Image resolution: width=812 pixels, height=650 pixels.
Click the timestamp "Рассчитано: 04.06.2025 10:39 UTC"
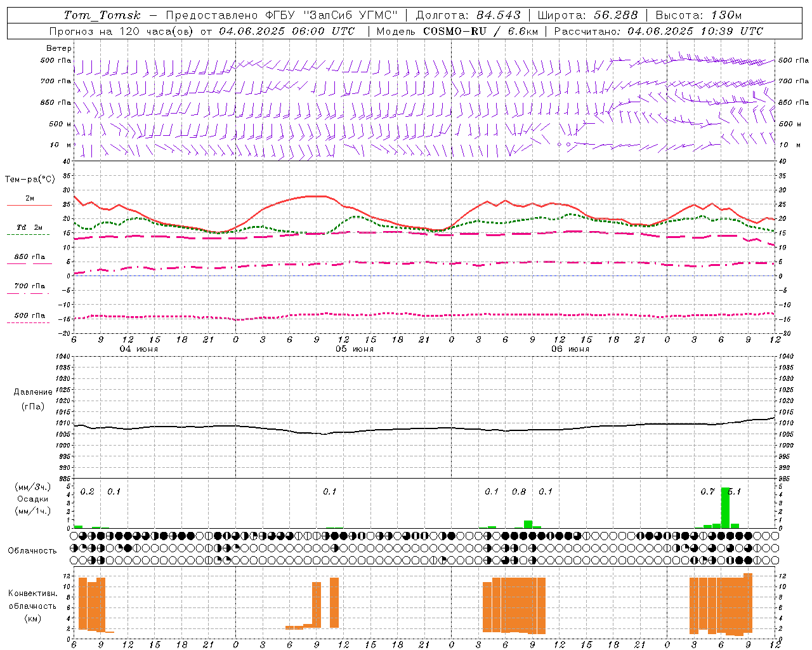coord(658,31)
